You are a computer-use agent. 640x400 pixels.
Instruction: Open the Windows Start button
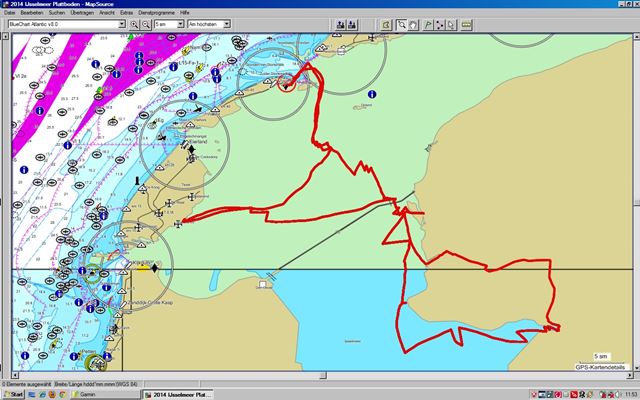pyautogui.click(x=13, y=395)
